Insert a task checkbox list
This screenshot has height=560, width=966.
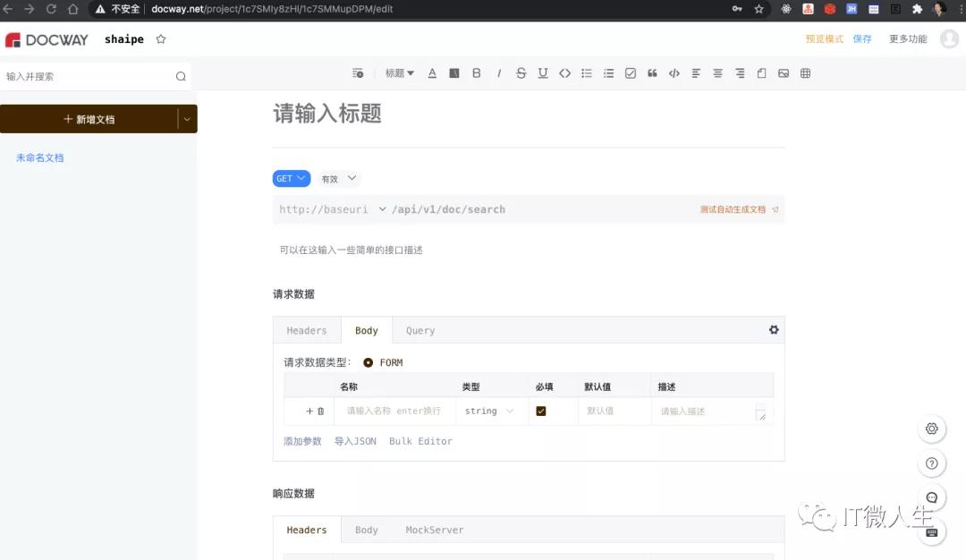(631, 73)
